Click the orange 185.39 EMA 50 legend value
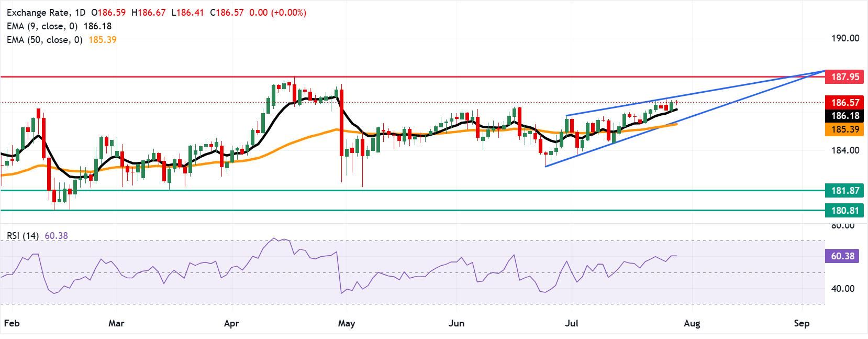Viewport: 868px width, 339px height. (x=102, y=39)
